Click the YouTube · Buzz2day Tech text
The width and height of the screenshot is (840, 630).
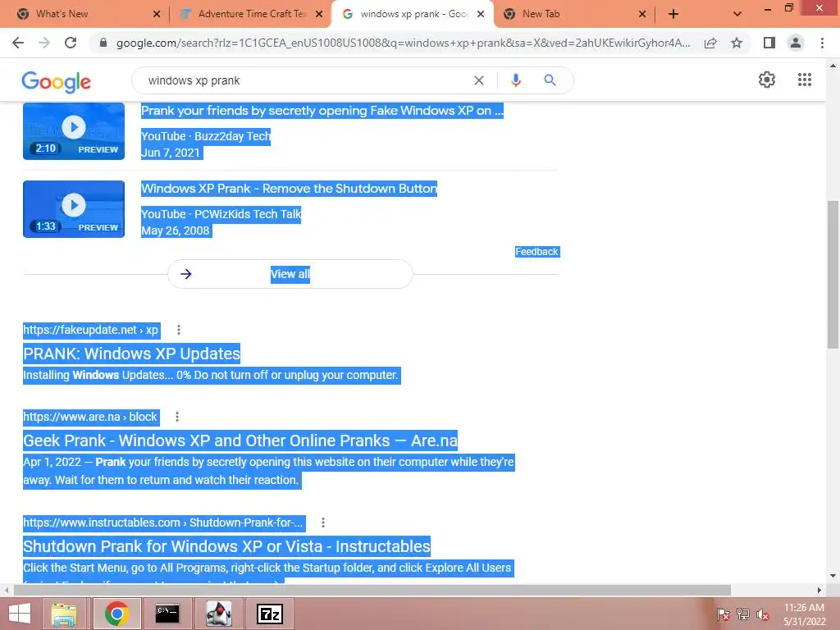pyautogui.click(x=206, y=136)
